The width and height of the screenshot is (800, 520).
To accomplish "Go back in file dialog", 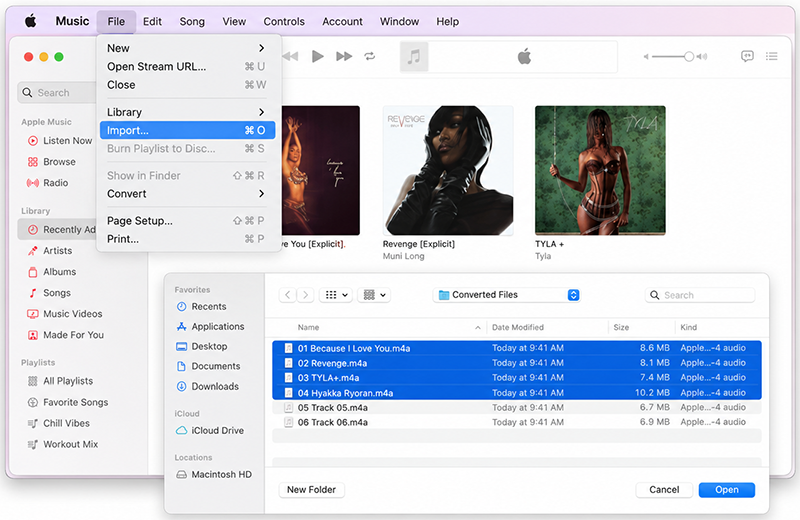I will (288, 295).
